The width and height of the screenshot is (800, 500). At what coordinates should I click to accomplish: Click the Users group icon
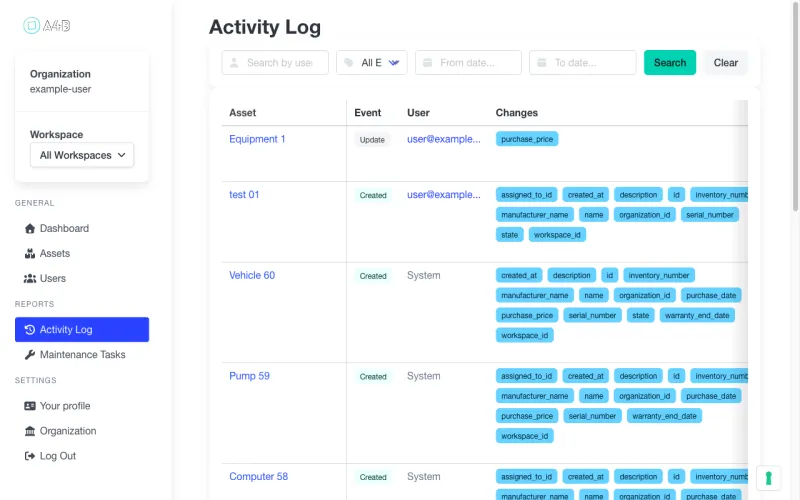(30, 278)
